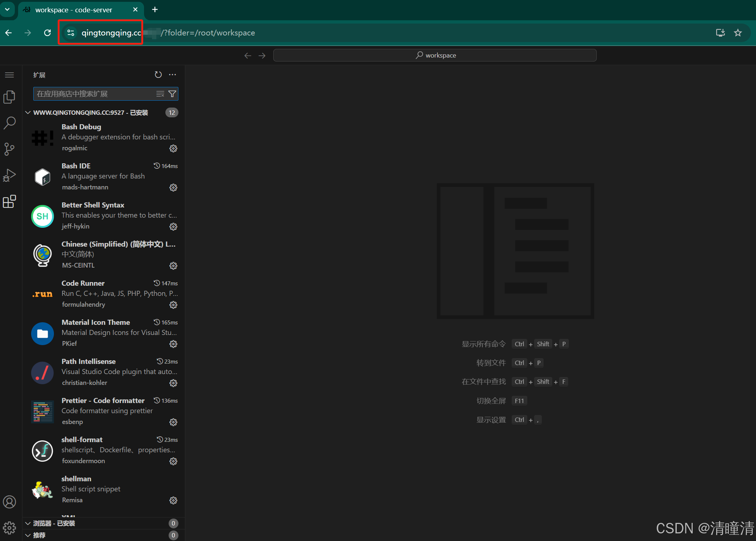756x541 pixels.
Task: Go back in editor navigation history
Action: (248, 55)
